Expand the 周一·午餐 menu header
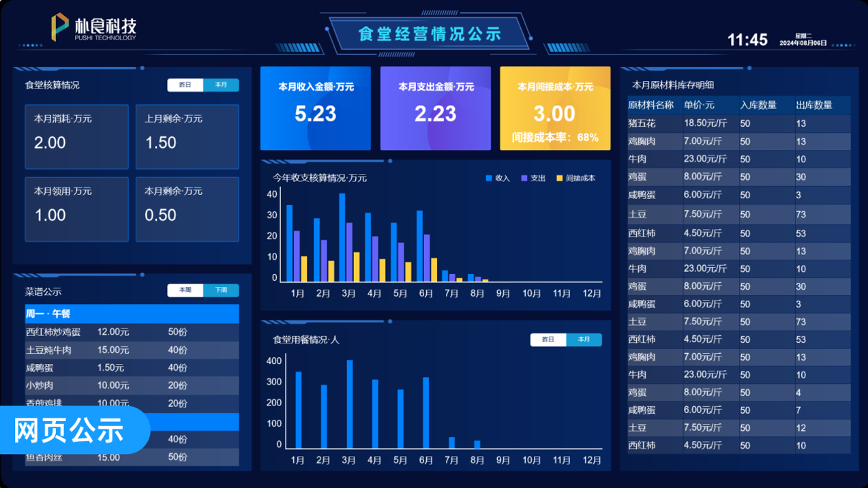868x488 pixels. 132,314
